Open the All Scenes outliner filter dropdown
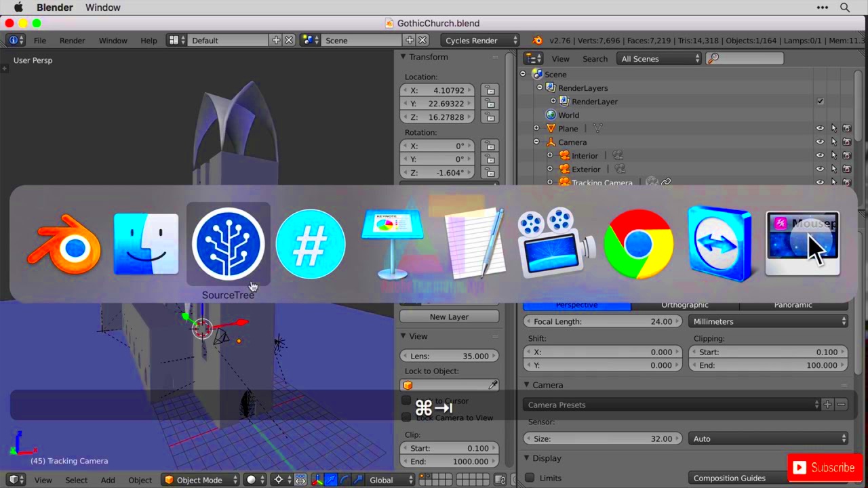Image resolution: width=868 pixels, height=488 pixels. (659, 59)
